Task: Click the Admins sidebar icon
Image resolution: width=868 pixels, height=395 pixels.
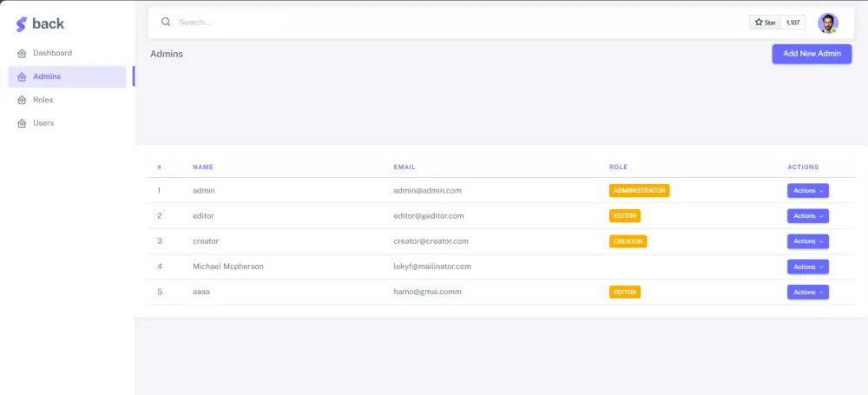Action: [22, 77]
